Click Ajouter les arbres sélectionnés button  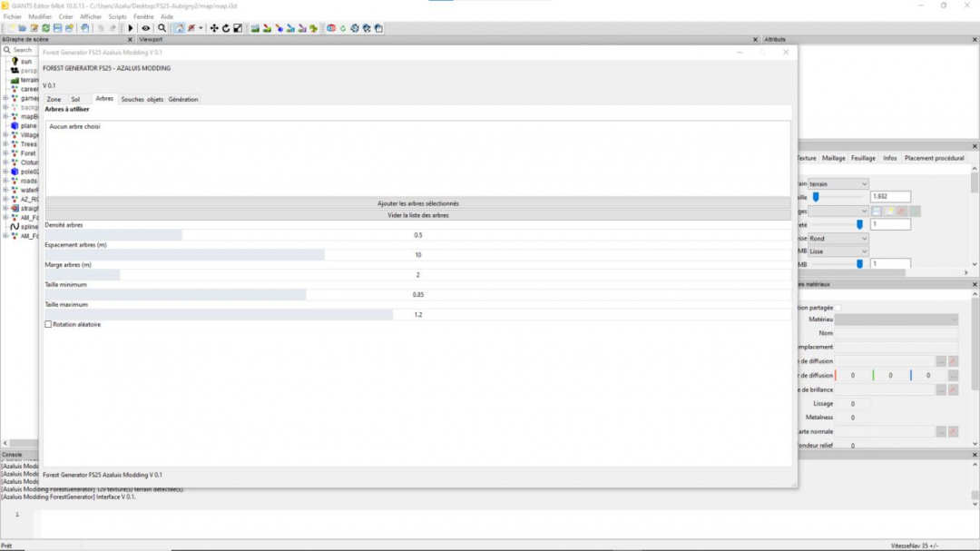[x=417, y=203]
